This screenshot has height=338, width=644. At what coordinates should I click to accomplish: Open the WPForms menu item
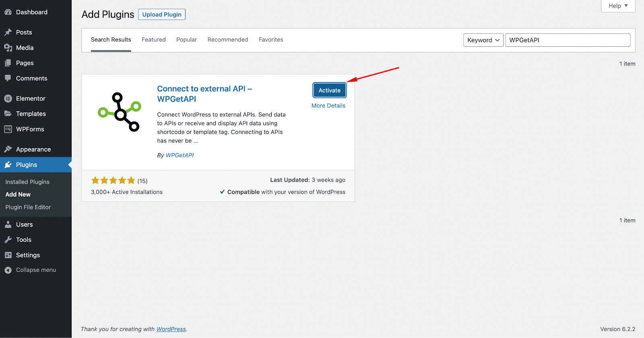coord(36,129)
